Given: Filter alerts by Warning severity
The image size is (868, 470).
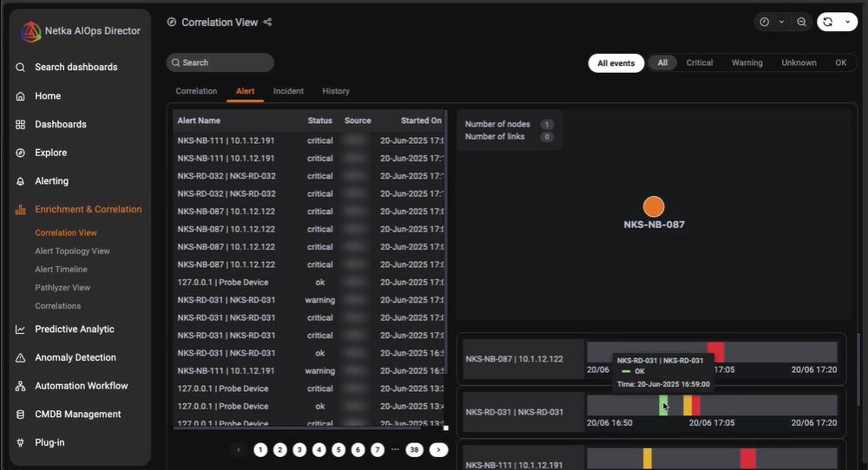Looking at the screenshot, I should [x=746, y=62].
